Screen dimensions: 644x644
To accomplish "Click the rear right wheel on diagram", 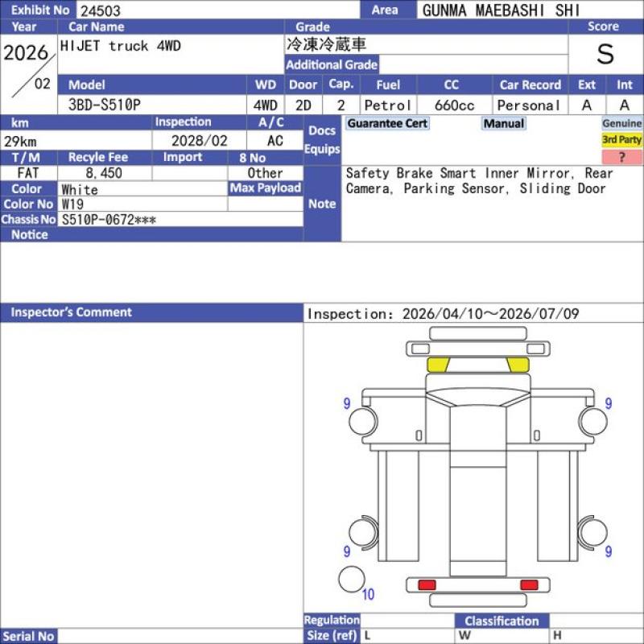I will tap(593, 532).
